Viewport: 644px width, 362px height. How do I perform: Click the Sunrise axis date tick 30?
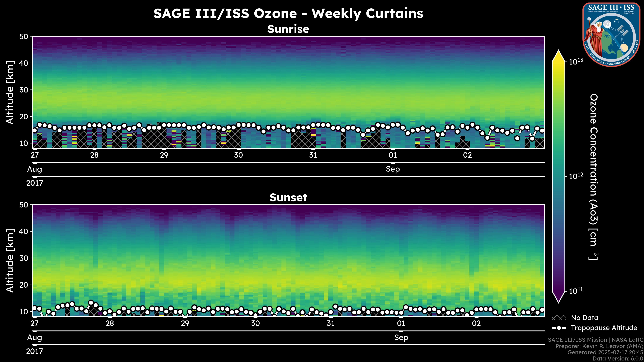point(238,155)
